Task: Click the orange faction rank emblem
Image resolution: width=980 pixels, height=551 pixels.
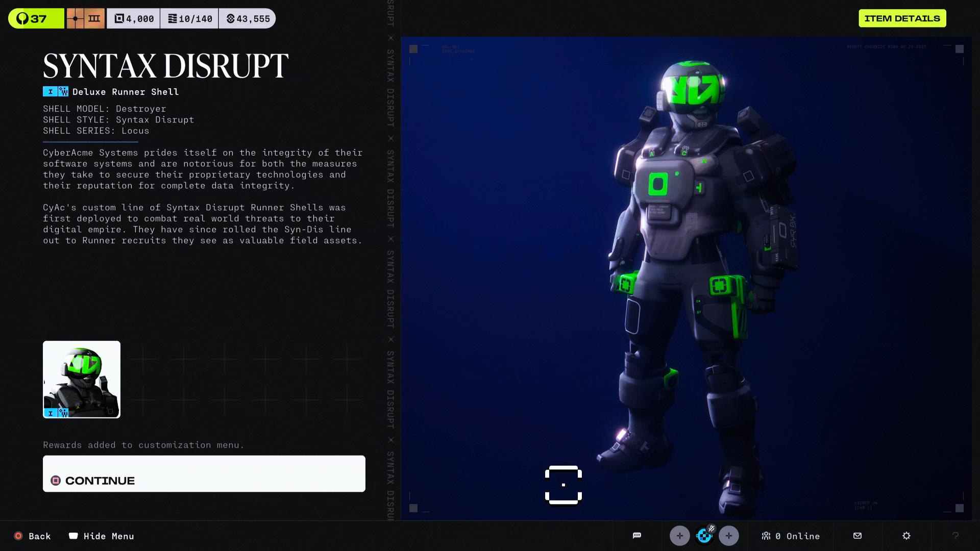Action: click(x=85, y=18)
